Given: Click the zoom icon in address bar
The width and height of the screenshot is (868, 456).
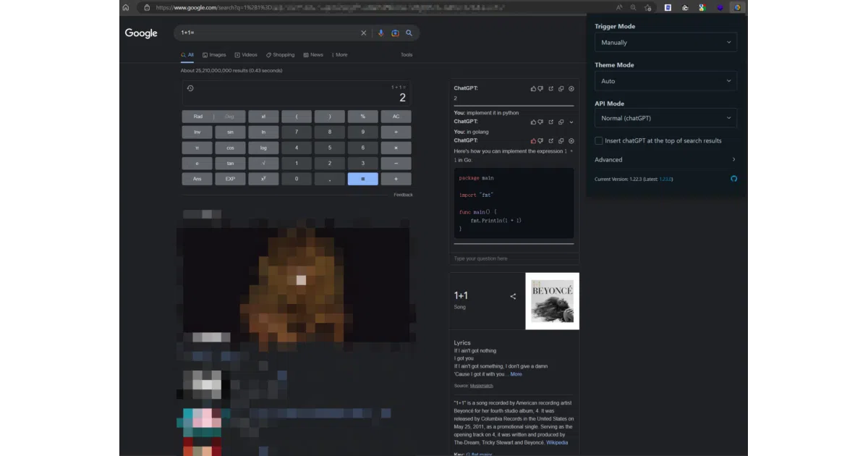Looking at the screenshot, I should [x=633, y=7].
